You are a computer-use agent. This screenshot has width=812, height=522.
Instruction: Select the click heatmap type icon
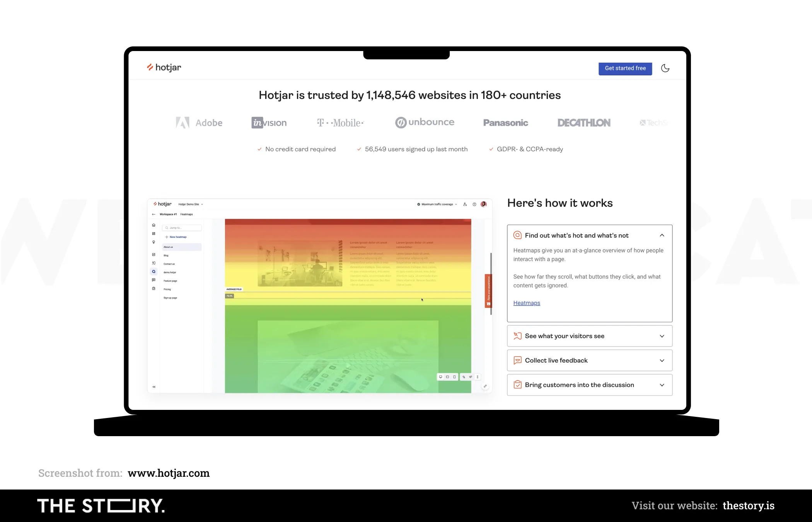pos(464,377)
